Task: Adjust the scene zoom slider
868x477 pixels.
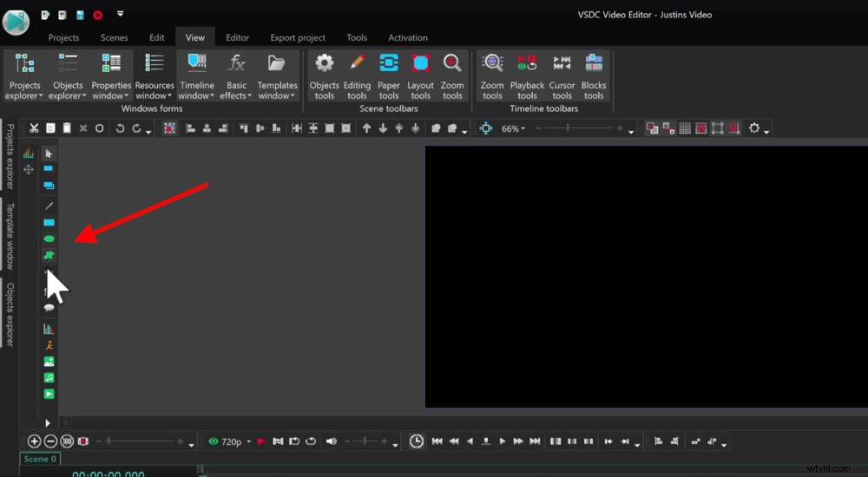Action: 579,128
